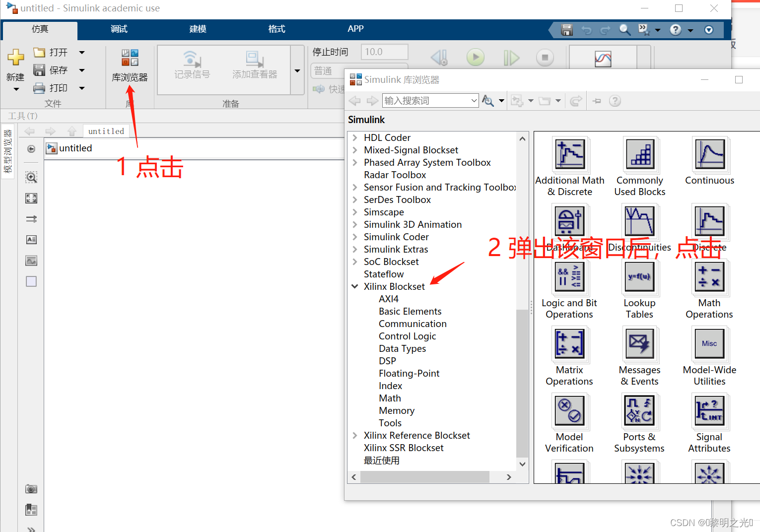
Task: Select the Simulation (仿真) ribbon tab
Action: tap(40, 29)
